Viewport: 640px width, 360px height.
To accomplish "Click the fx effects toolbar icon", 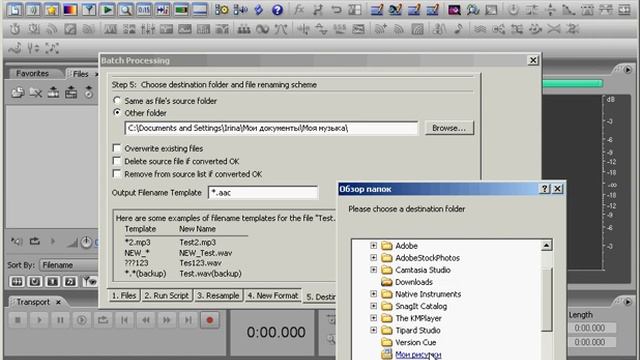I will (299, 9).
